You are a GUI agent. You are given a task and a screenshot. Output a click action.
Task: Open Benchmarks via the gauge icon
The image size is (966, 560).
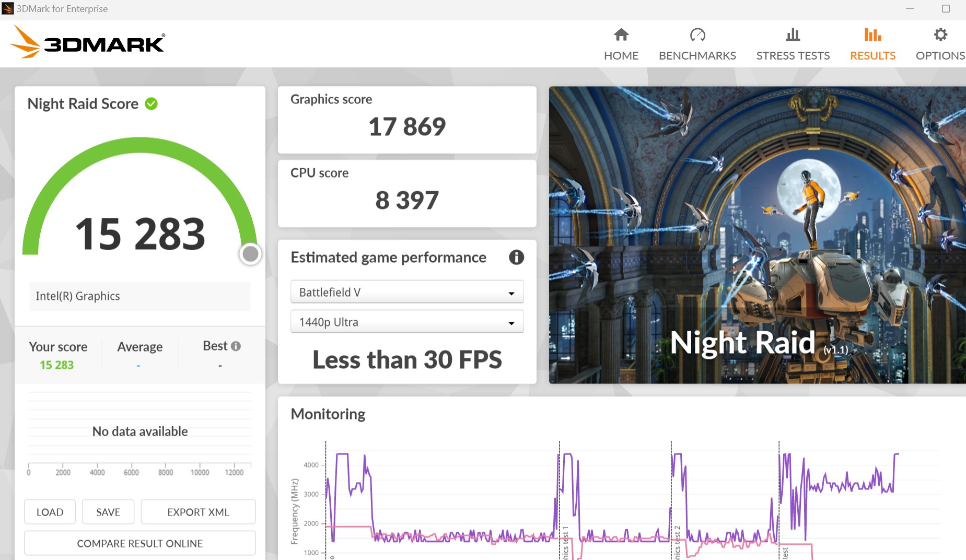tap(697, 35)
